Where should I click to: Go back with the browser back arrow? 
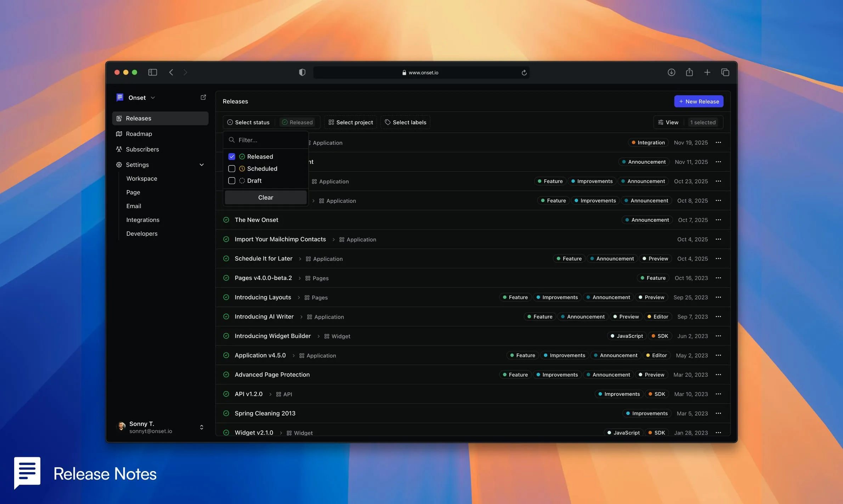tap(171, 72)
